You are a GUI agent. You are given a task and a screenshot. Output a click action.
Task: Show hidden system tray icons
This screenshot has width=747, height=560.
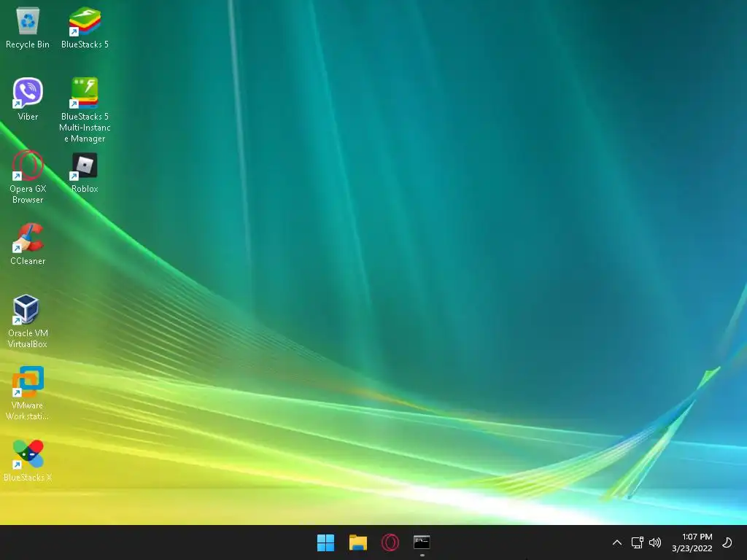point(616,542)
